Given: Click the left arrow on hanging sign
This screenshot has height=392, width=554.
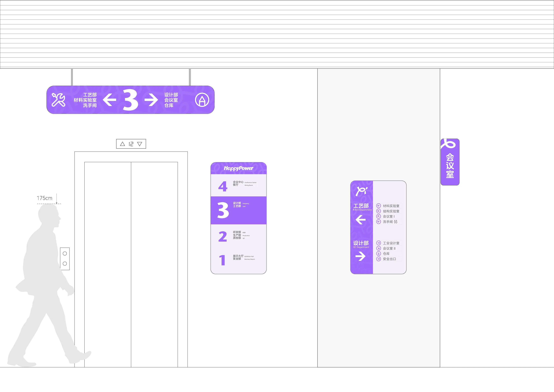Looking at the screenshot, I should click(x=110, y=100).
